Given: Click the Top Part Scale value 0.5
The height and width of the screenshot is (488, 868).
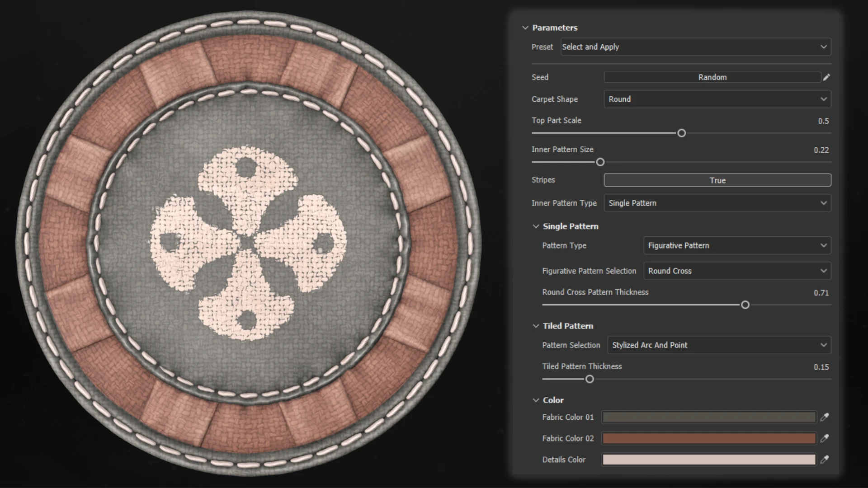Looking at the screenshot, I should pos(823,121).
